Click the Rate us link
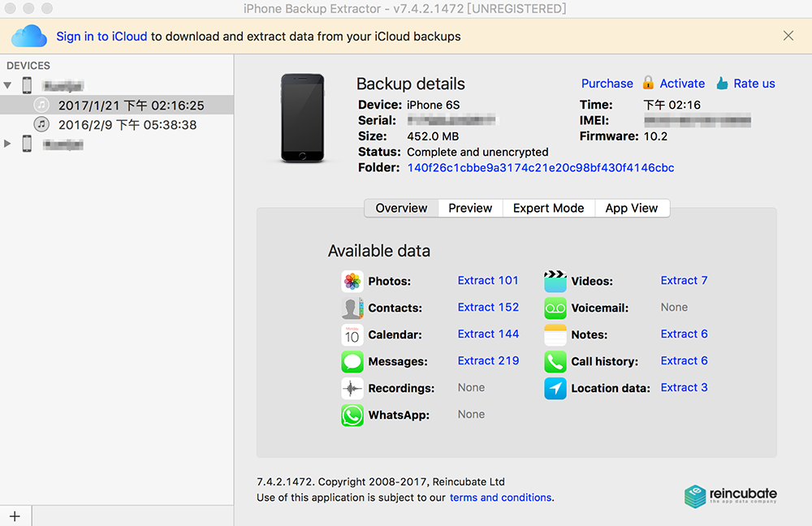812x526 pixels. tap(754, 84)
